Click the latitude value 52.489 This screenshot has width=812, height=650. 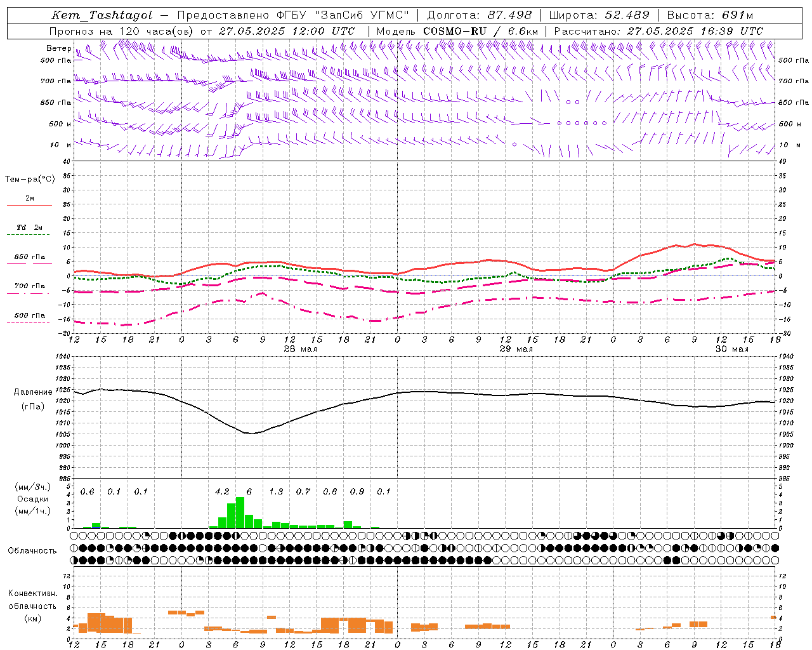627,15
